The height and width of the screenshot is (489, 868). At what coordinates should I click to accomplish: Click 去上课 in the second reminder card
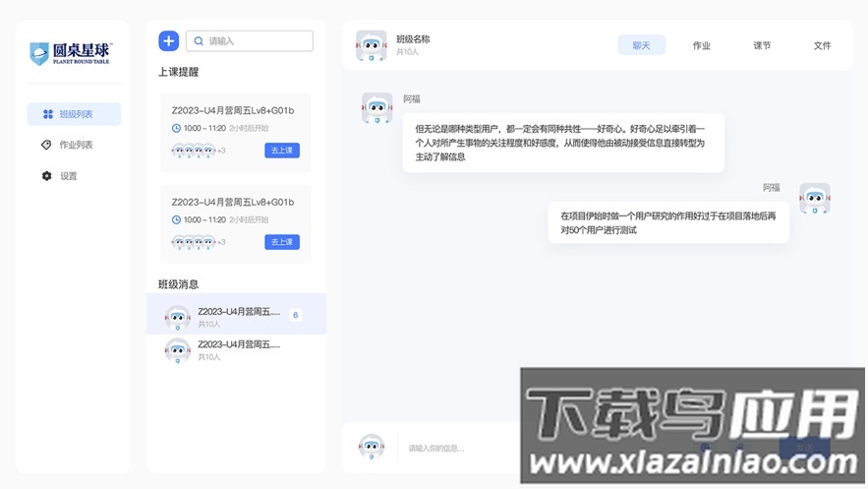point(282,242)
